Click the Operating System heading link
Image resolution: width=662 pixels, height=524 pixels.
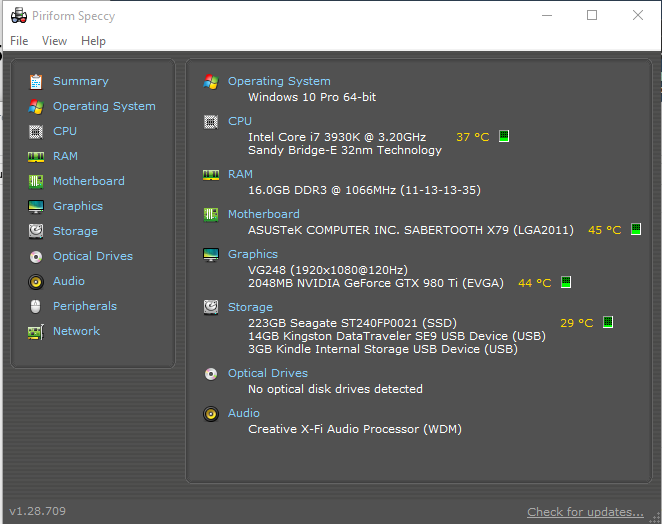coord(279,81)
